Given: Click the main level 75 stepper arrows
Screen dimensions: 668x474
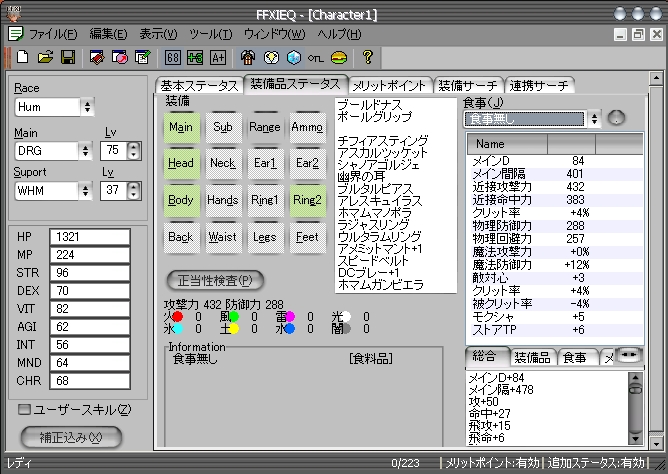Looking at the screenshot, I should coord(134,151).
